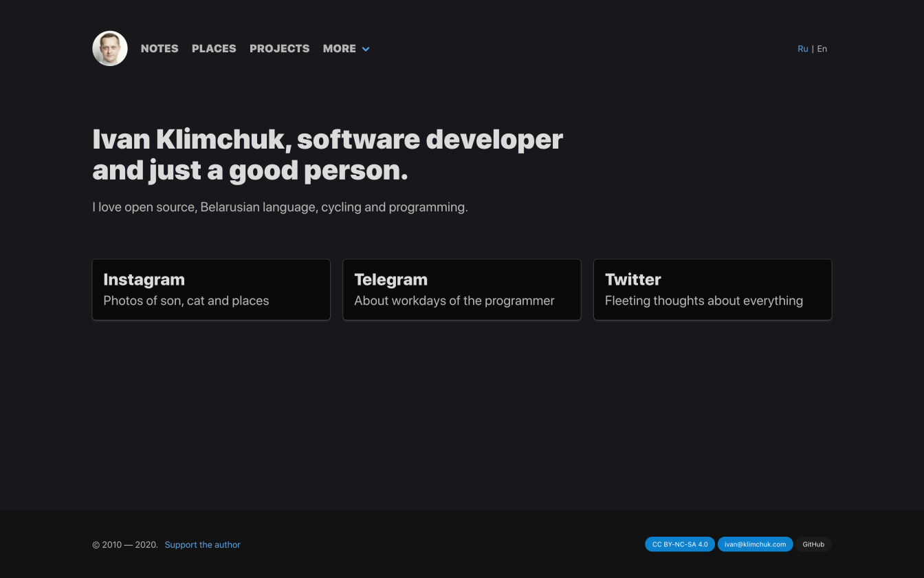Click the ivan@klimchuk.com email badge

click(755, 544)
